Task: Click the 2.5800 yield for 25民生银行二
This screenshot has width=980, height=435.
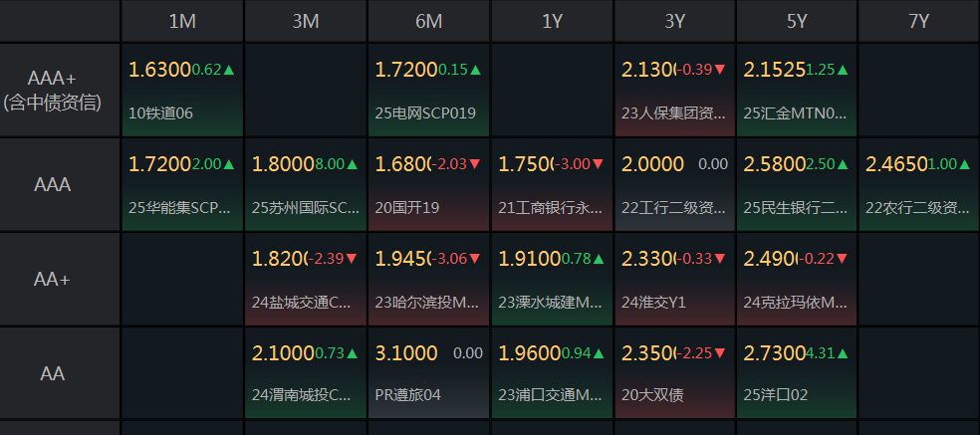Action: 774,164
